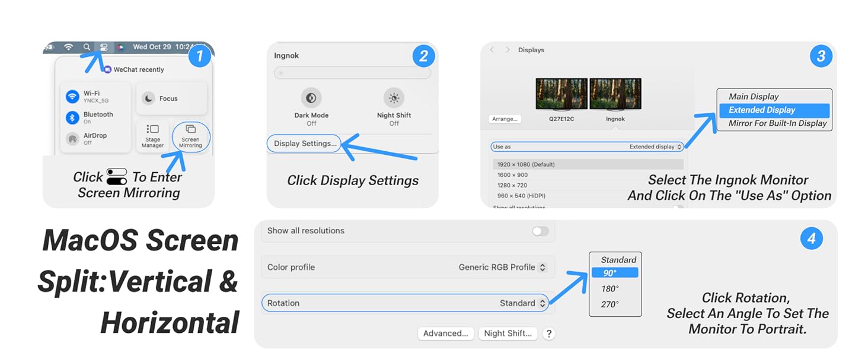Click the Advanced… button
The image size is (868, 356).
[446, 333]
